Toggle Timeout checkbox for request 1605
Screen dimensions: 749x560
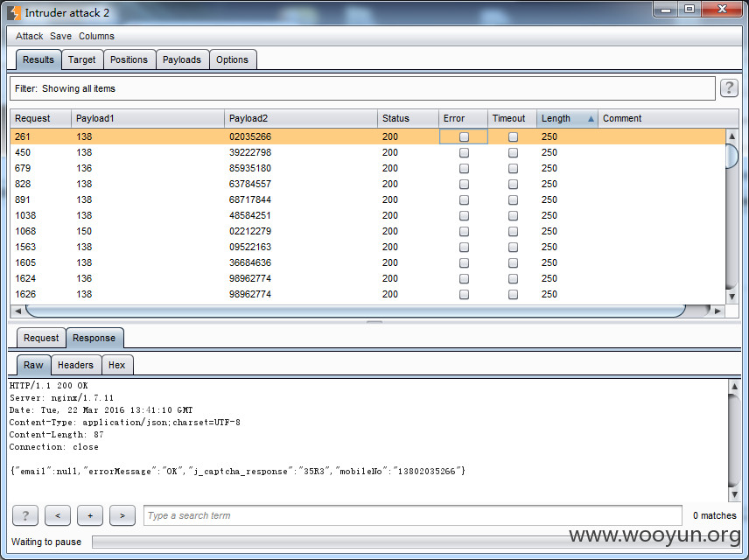tap(513, 262)
